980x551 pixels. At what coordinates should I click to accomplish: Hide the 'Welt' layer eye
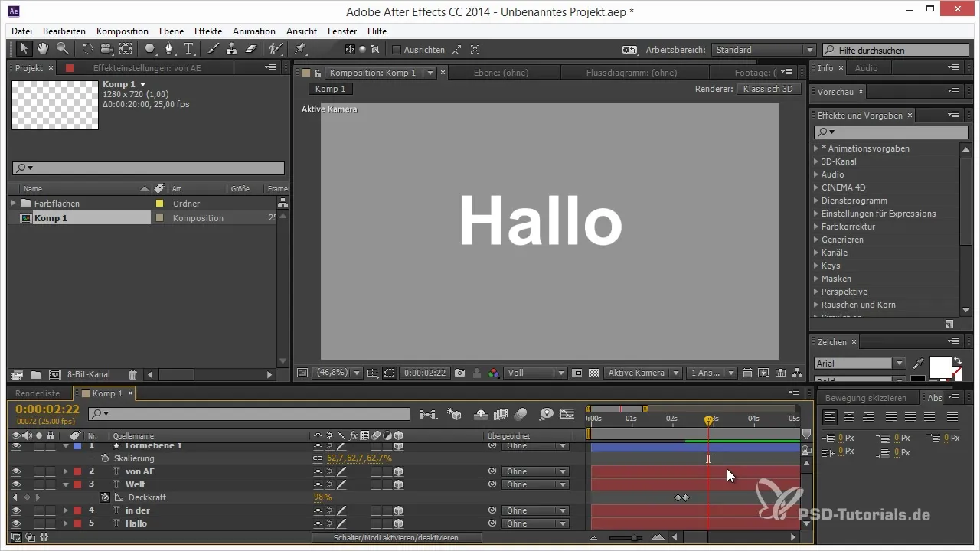(16, 484)
